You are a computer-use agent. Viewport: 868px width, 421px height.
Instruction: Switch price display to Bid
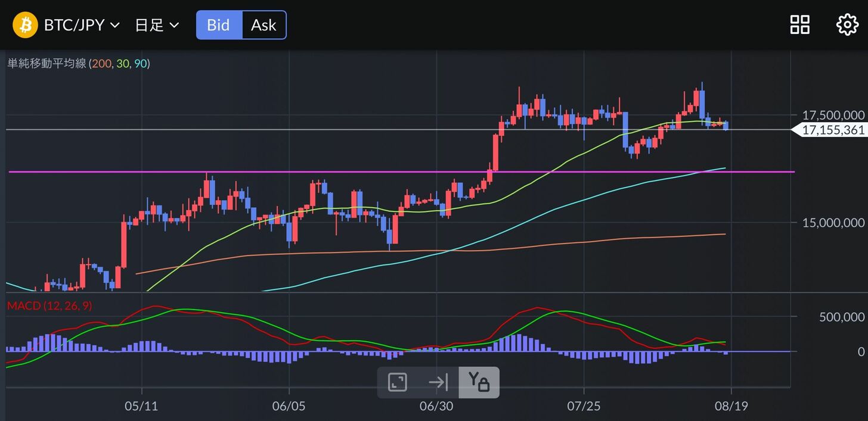click(x=219, y=25)
